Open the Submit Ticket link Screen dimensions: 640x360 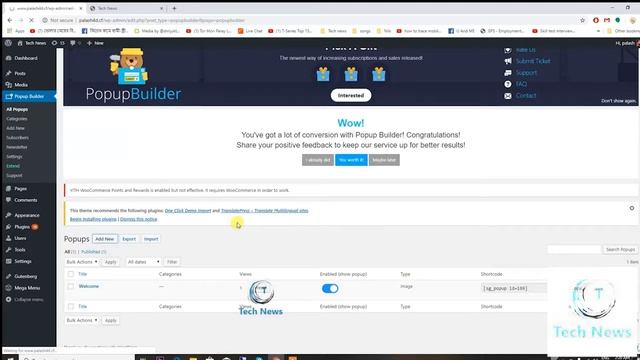tap(533, 61)
